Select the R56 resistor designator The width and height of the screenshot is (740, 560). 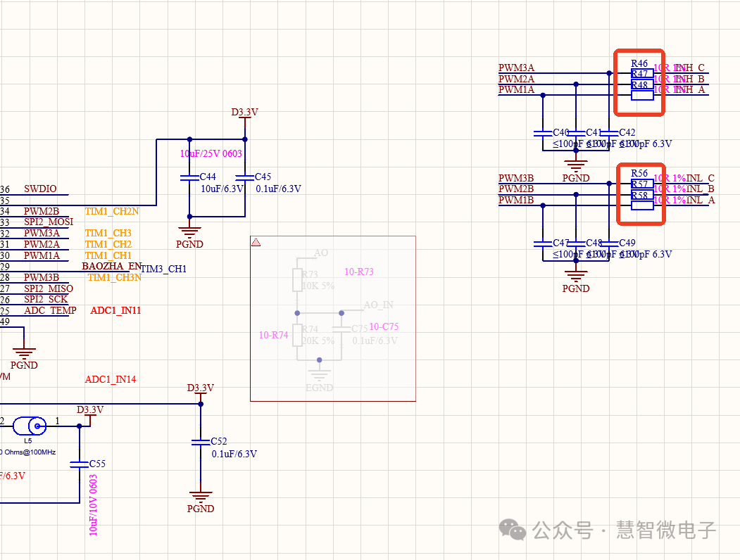click(x=639, y=173)
